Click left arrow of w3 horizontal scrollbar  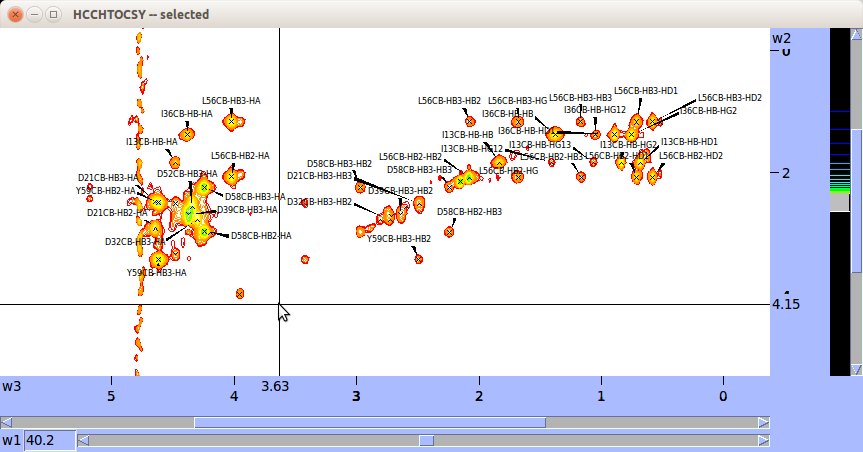[x=7, y=422]
